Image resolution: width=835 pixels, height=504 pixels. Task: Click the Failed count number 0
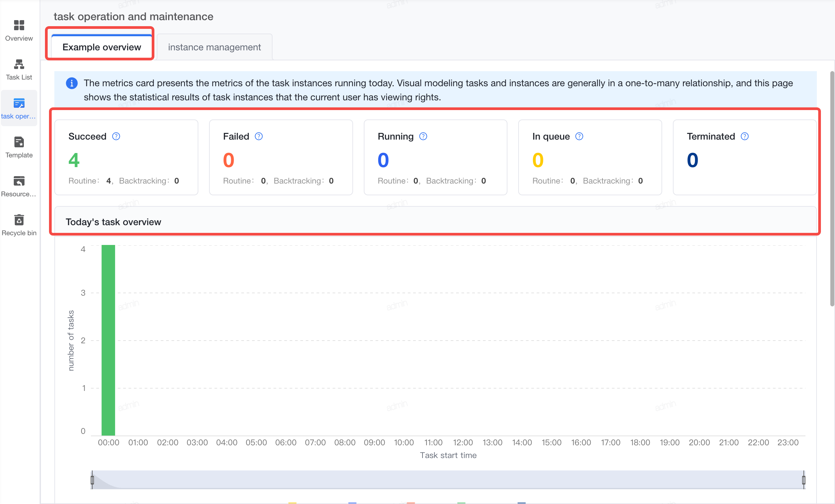pos(229,160)
